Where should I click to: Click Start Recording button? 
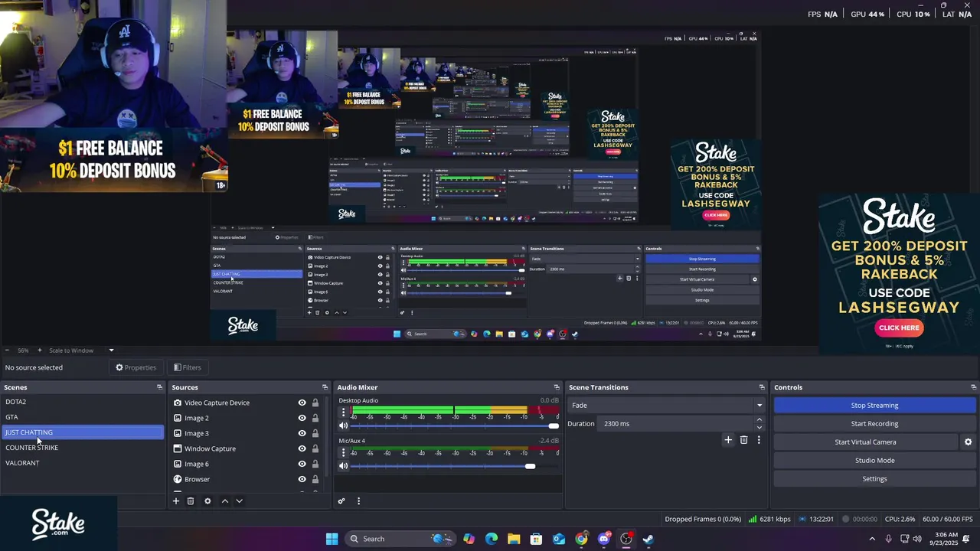[x=874, y=423]
